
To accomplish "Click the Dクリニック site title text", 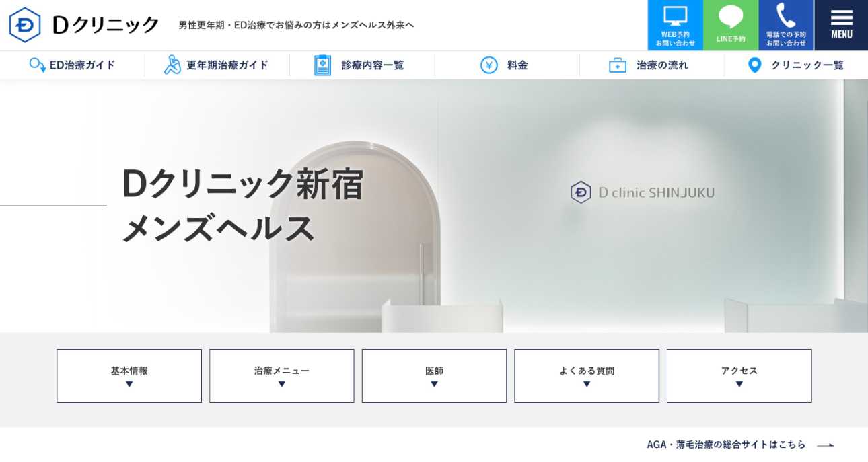I will 106,25.
